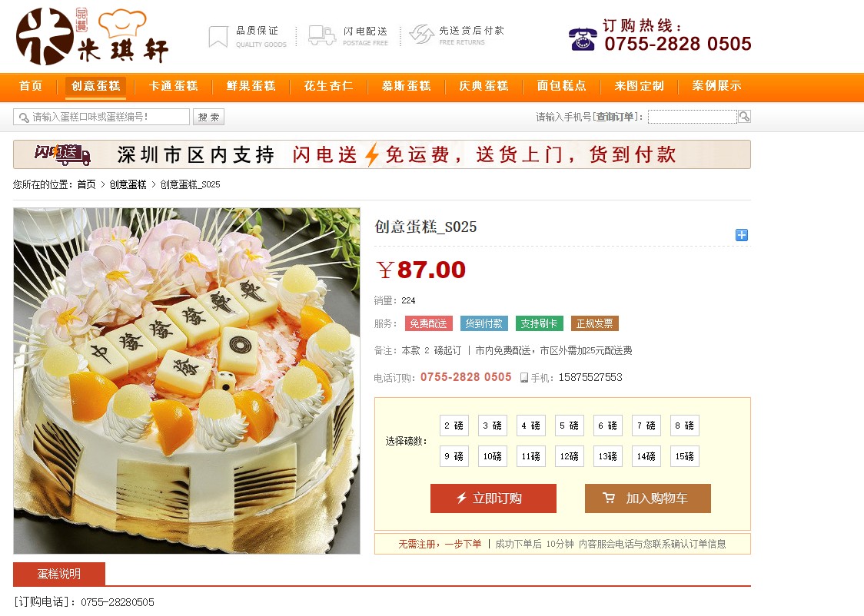
Task: Open the 蛋糕说明 tab
Action: pos(59,575)
